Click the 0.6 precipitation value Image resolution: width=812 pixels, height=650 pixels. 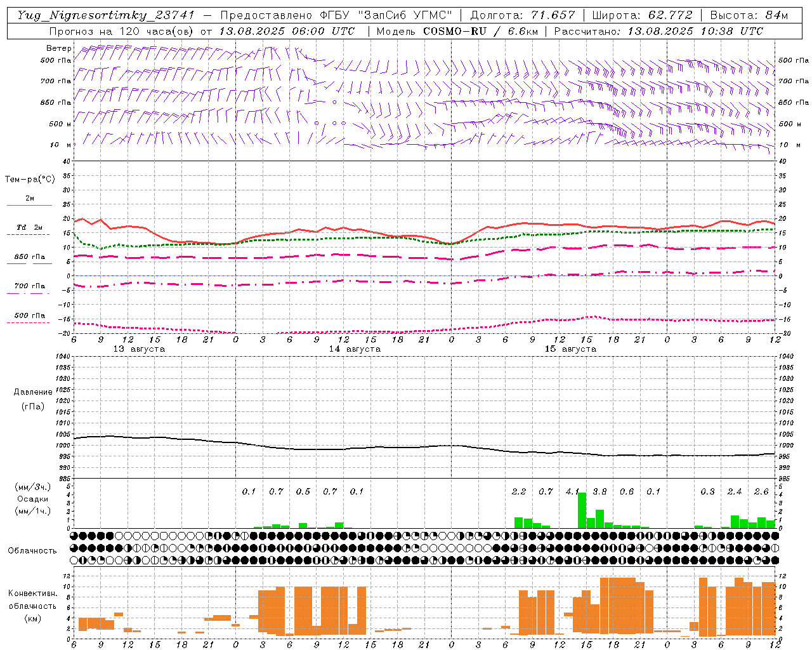coord(627,492)
